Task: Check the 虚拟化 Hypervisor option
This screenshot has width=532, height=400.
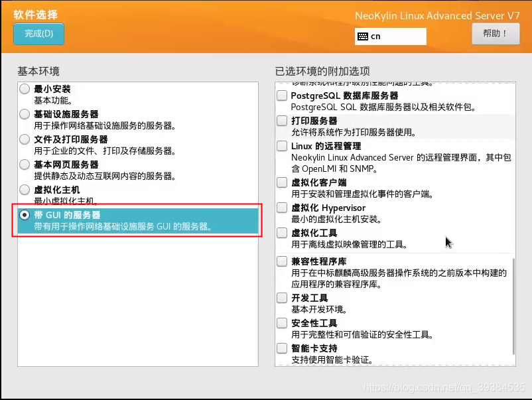Action: tap(282, 208)
